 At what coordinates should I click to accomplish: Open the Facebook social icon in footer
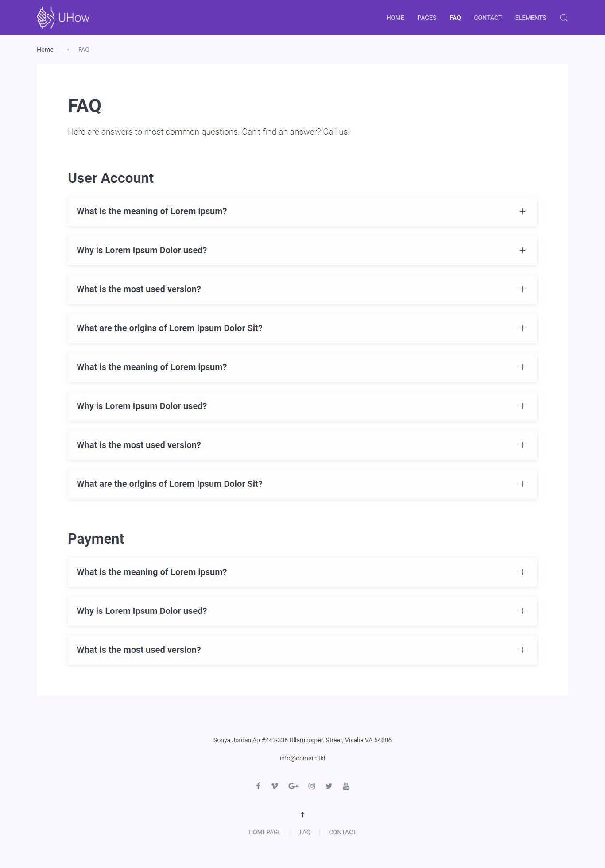[258, 786]
